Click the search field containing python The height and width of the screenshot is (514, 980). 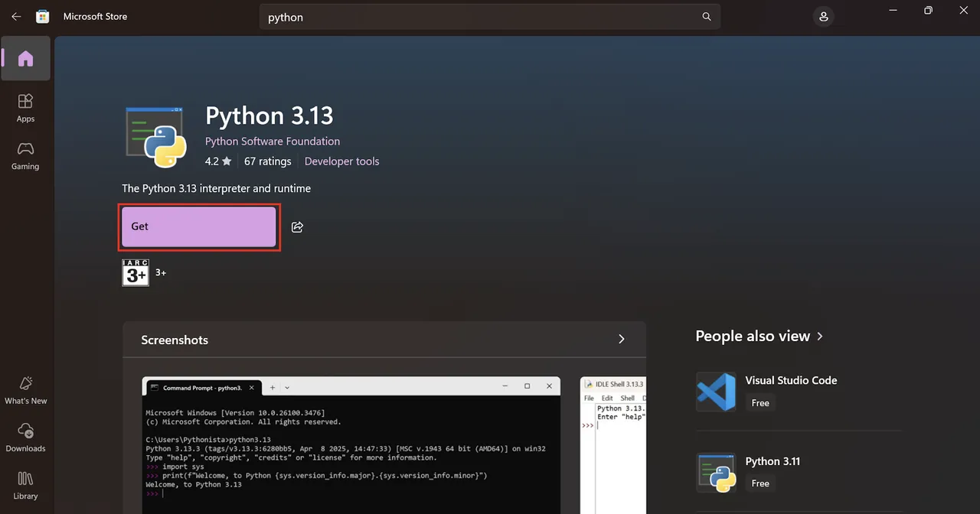pyautogui.click(x=490, y=17)
